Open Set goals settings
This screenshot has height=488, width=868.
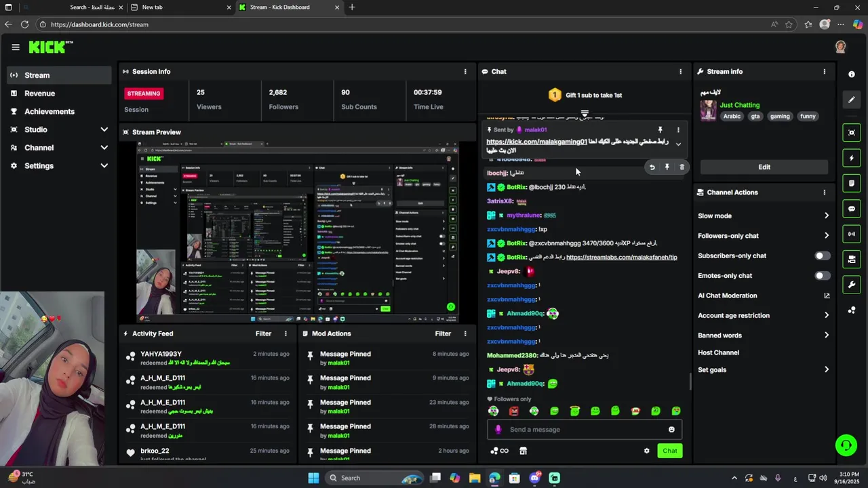point(764,370)
